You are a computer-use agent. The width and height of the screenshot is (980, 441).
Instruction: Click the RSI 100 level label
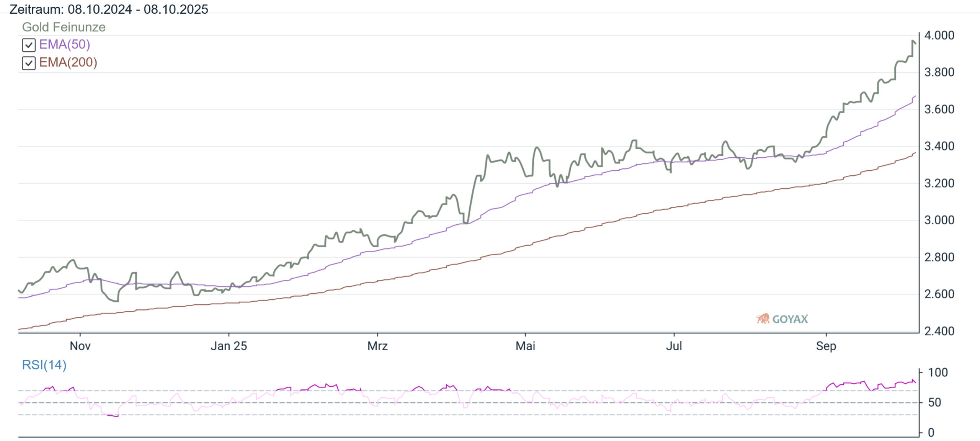point(938,372)
